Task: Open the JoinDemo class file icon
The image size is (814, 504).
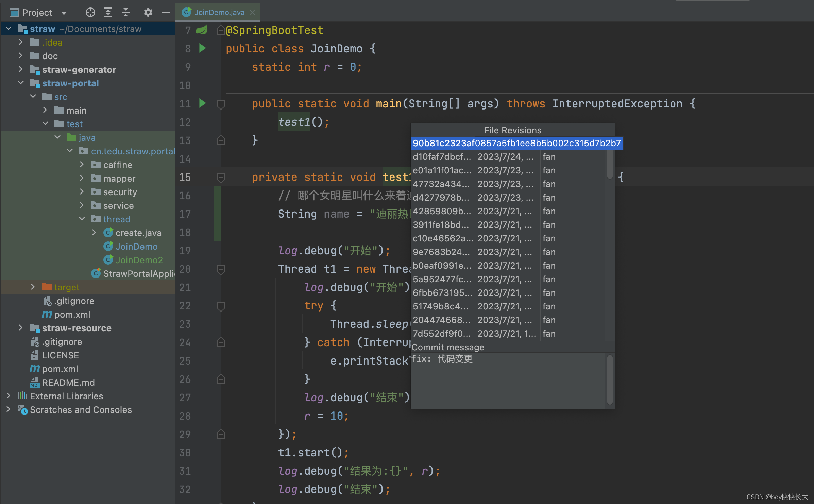Action: 108,246
